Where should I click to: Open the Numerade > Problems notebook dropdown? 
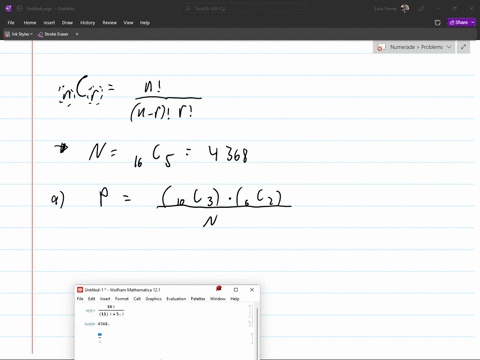(x=414, y=47)
